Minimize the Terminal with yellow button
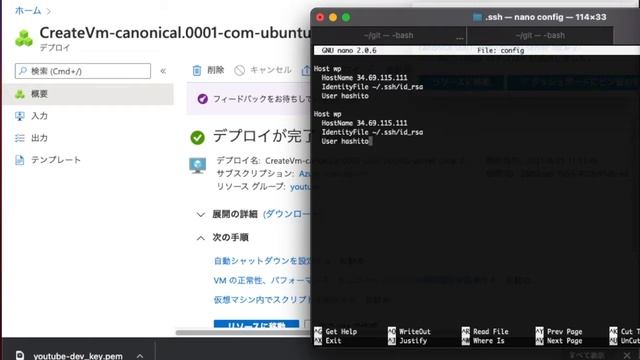The width and height of the screenshot is (640, 360). [333, 18]
